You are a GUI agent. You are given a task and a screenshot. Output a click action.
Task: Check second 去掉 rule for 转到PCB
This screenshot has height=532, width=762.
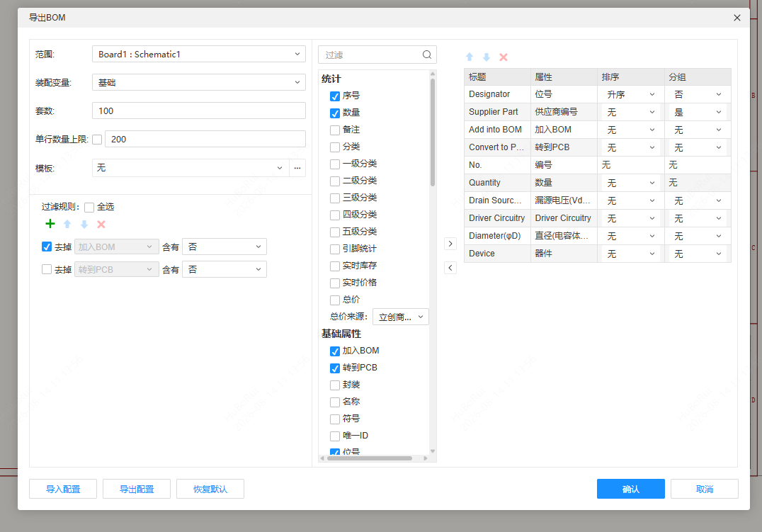47,269
